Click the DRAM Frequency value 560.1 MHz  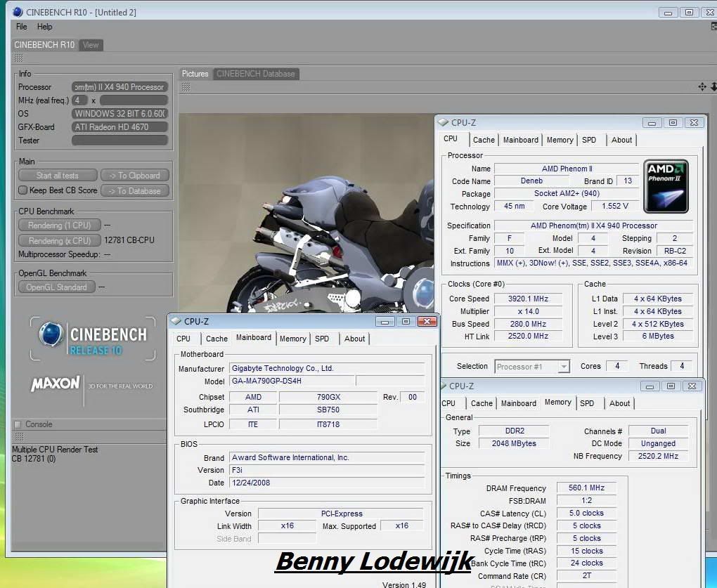pyautogui.click(x=587, y=488)
